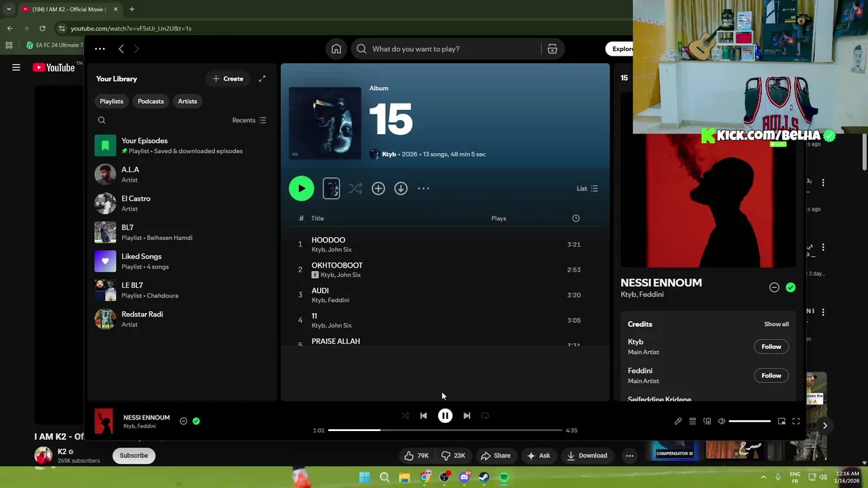Add the 15 album to Your Library
The height and width of the screenshot is (488, 868).
pyautogui.click(x=378, y=188)
